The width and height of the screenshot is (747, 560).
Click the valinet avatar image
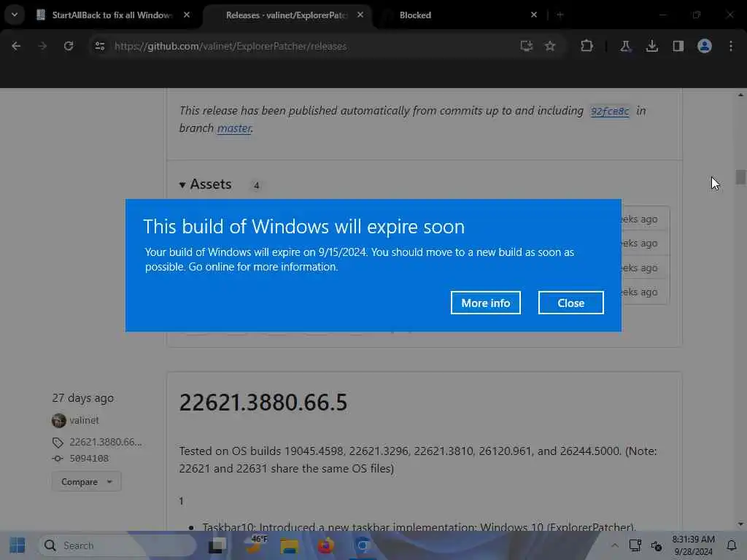[58, 421]
